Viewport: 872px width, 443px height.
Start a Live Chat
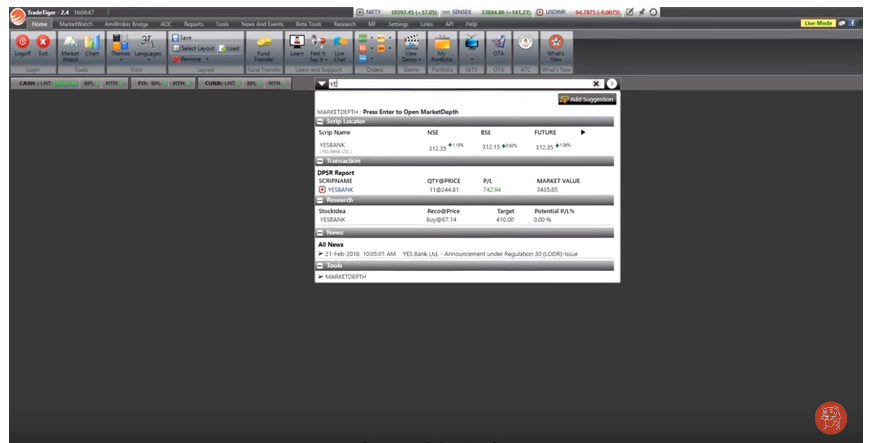coord(340,48)
